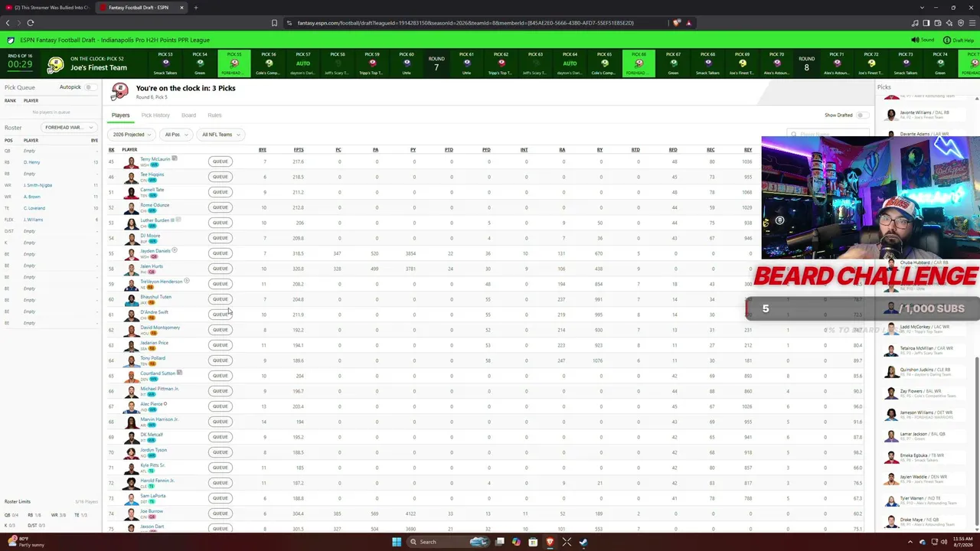
Task: Open the browser hamburger menu
Action: point(972,23)
